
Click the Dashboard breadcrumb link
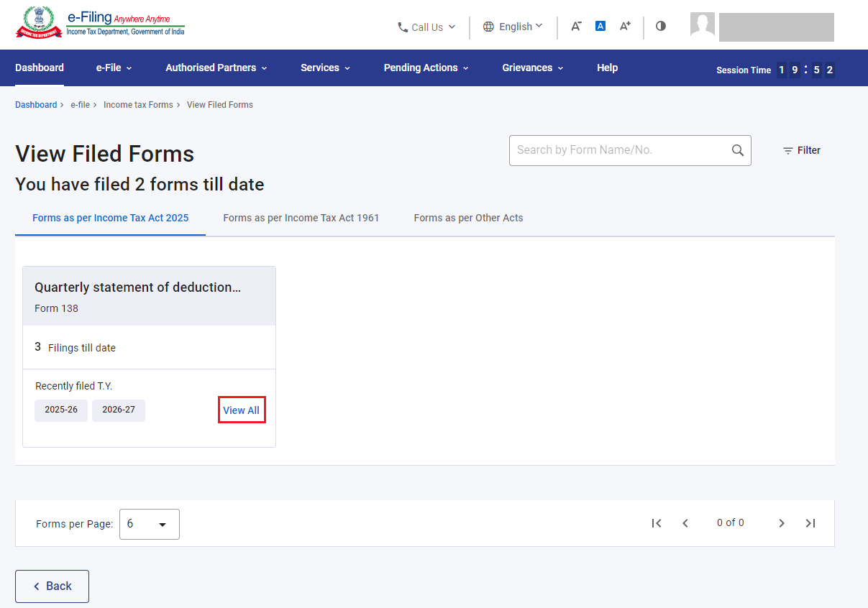coord(36,105)
